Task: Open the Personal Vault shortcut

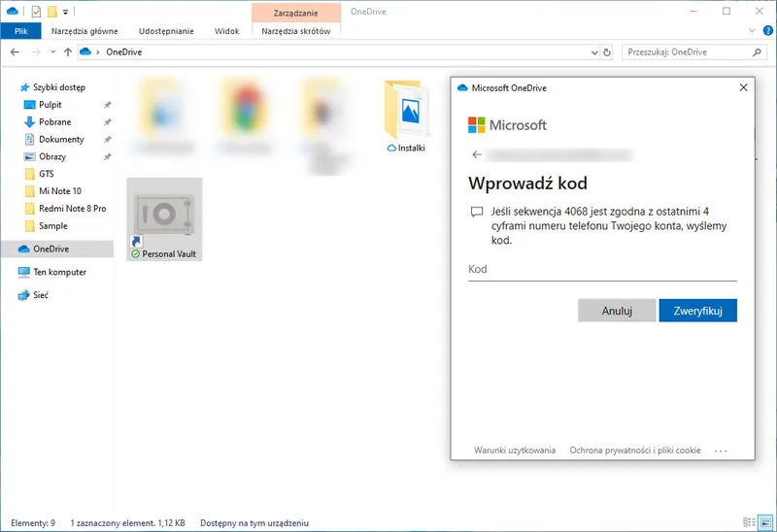Action: coord(163,218)
